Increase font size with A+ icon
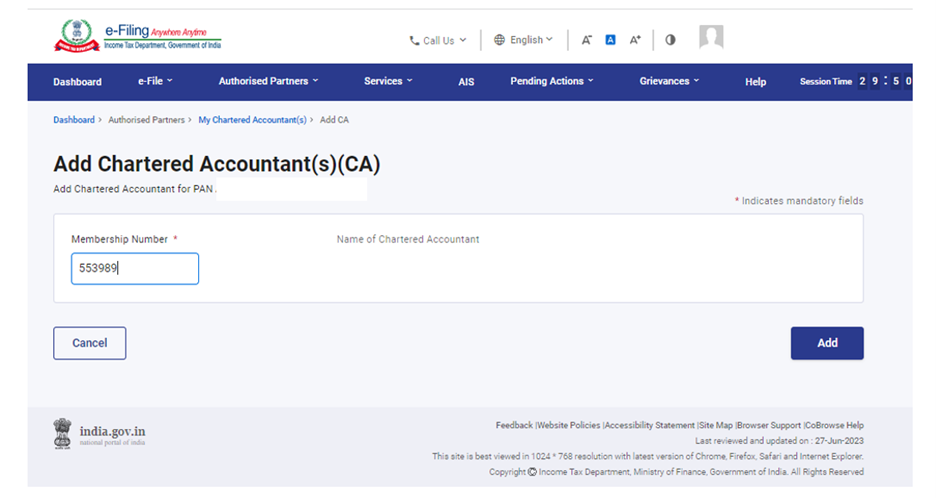The height and width of the screenshot is (498, 936). [x=635, y=40]
